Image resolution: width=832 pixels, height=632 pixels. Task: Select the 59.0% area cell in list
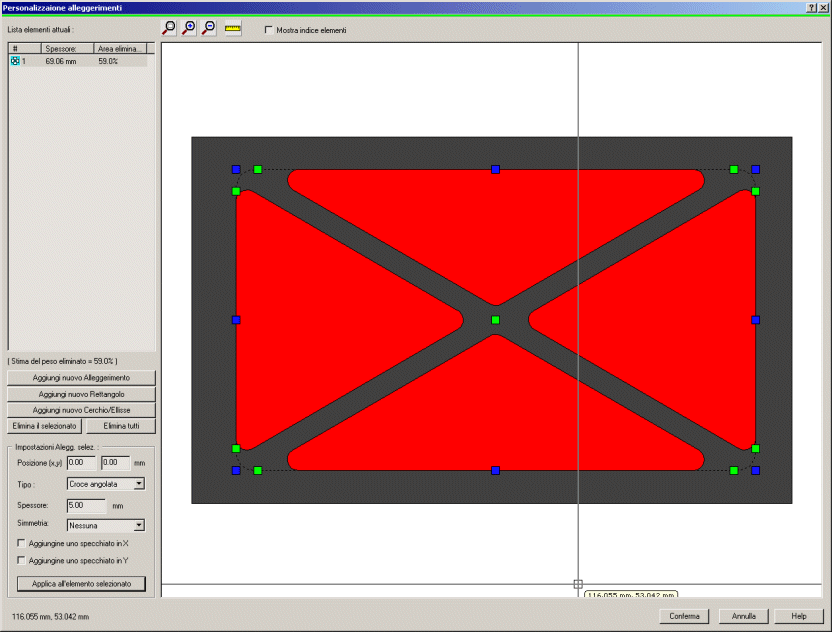pyautogui.click(x=108, y=62)
